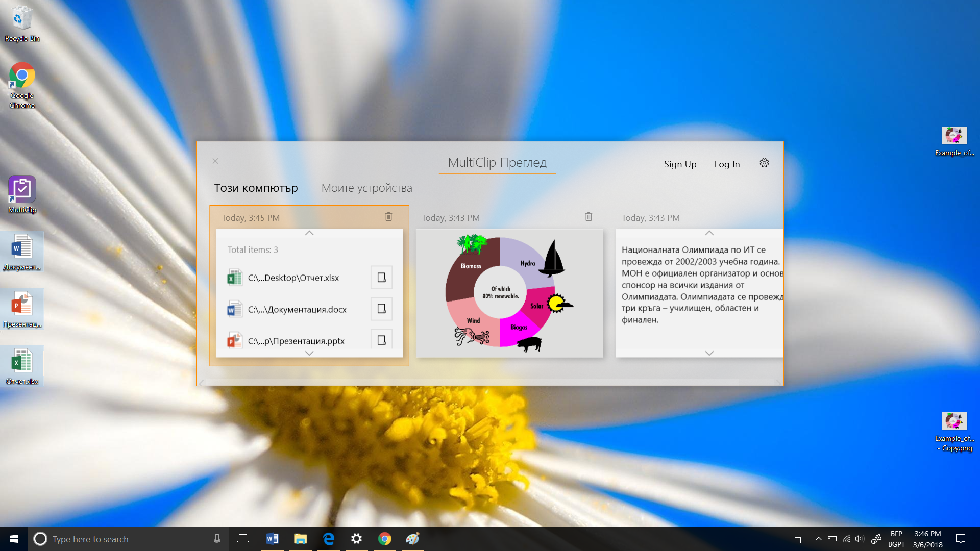Delete the pie chart clip with trash icon

(x=589, y=217)
